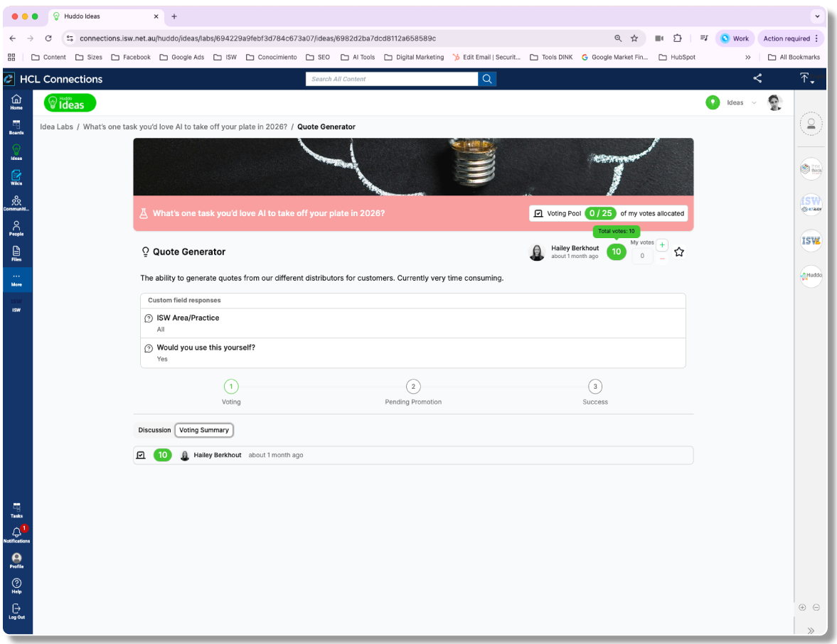Screen dimensions: 837x644
Task: Click the Voting Pool 0 / 25 indicator
Action: click(600, 213)
